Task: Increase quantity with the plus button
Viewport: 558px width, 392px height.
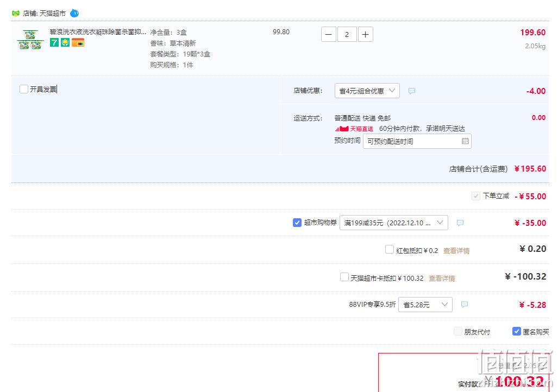Action: (x=365, y=35)
